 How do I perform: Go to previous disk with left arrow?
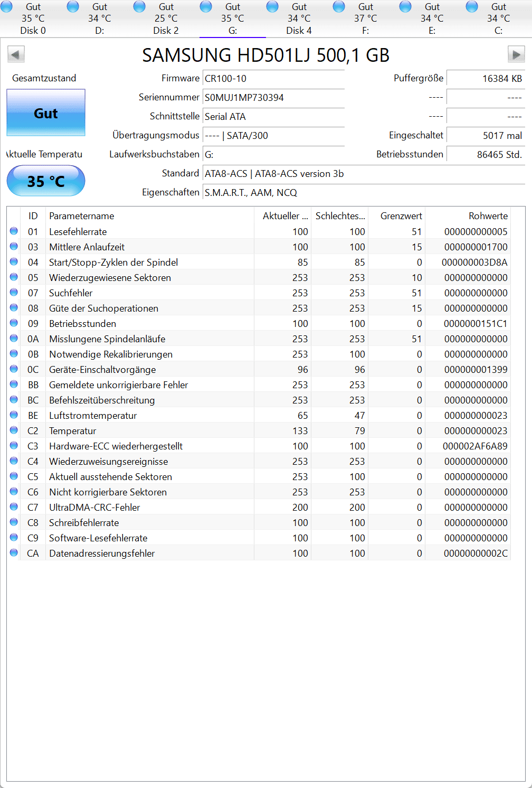coord(16,54)
